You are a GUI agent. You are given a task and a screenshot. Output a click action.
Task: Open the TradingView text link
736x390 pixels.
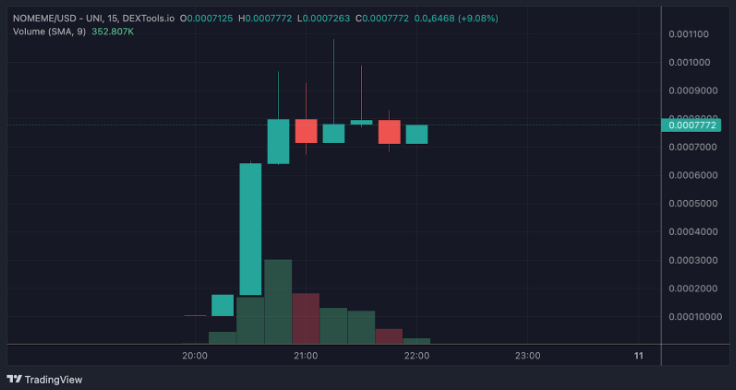click(53, 380)
